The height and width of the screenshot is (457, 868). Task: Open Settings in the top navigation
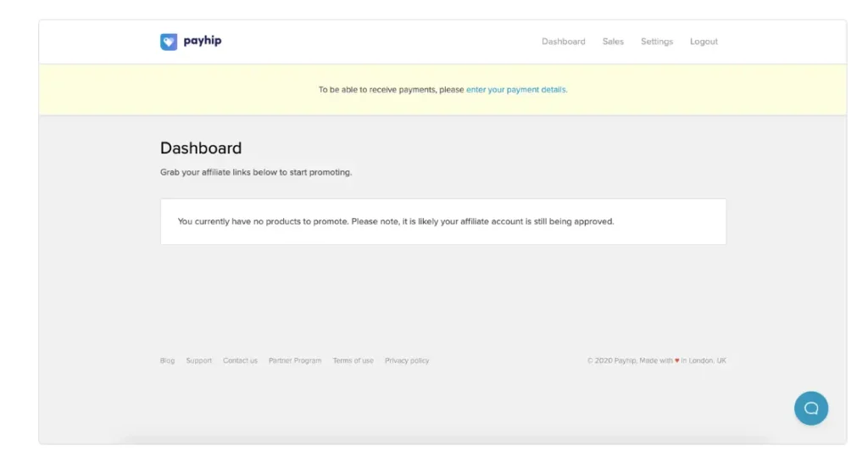click(x=656, y=42)
